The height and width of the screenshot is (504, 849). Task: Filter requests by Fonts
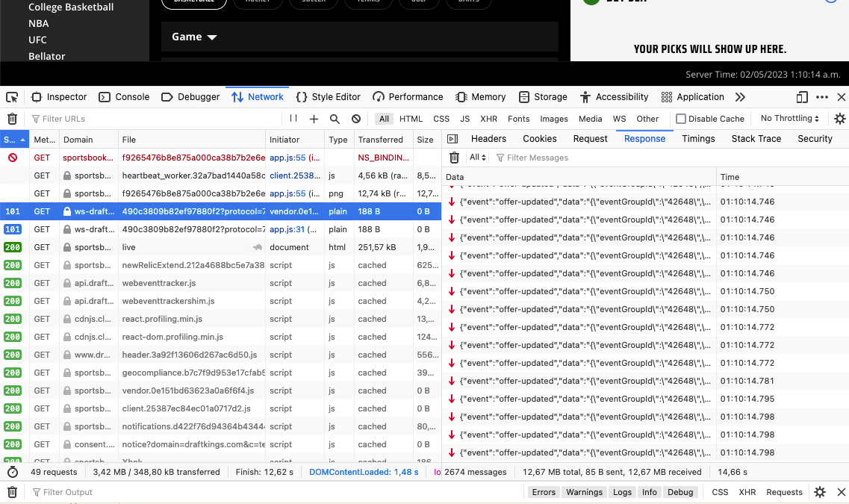click(519, 119)
